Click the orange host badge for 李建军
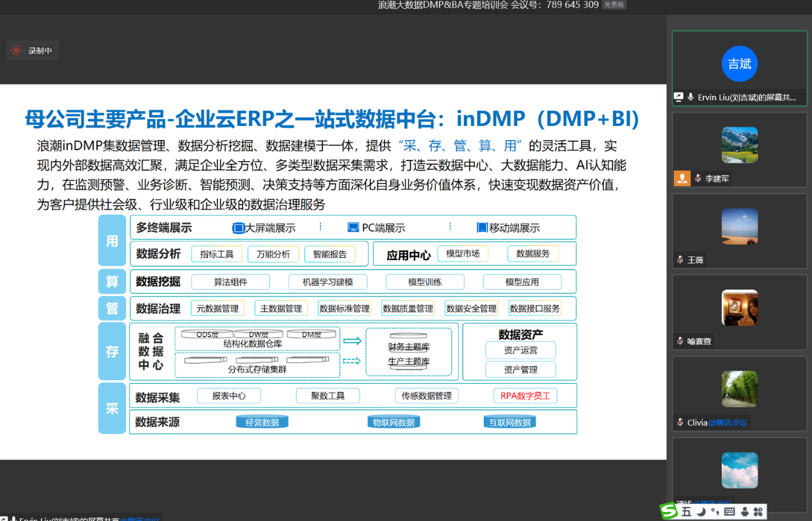The image size is (812, 521). click(682, 178)
